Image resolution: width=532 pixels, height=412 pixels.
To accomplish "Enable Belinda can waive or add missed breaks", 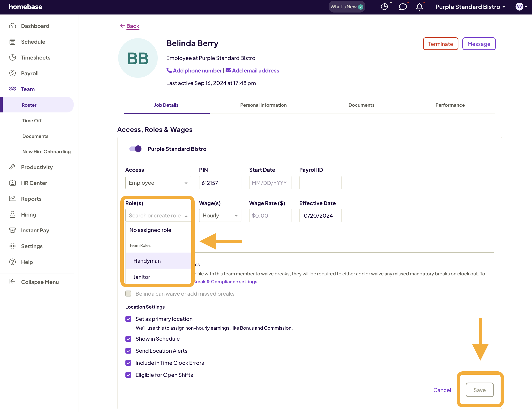I will pyautogui.click(x=128, y=293).
